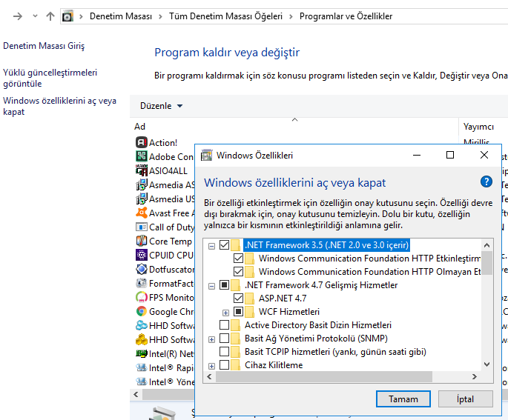Select .NET Framework 4.7 Gelişmiş Hizmetler row
The height and width of the screenshot is (420, 508).
tap(321, 284)
